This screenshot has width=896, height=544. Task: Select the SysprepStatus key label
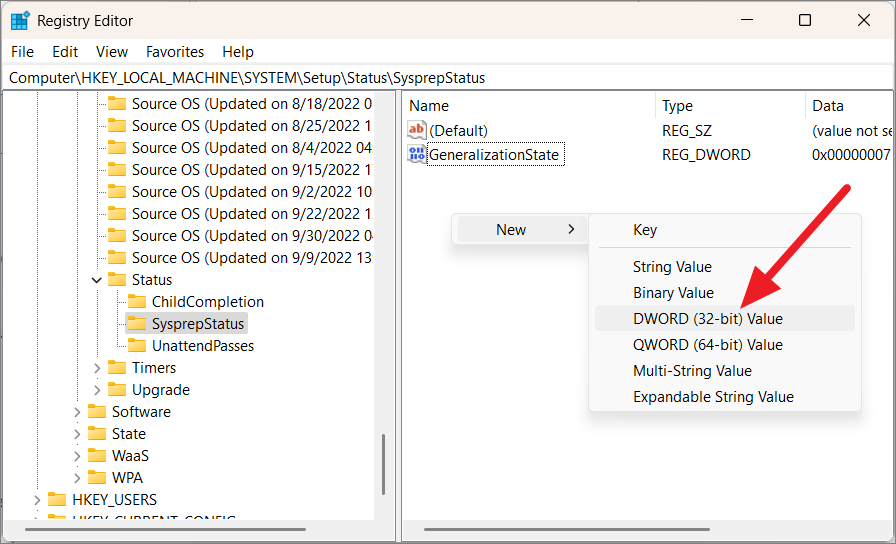tap(198, 323)
